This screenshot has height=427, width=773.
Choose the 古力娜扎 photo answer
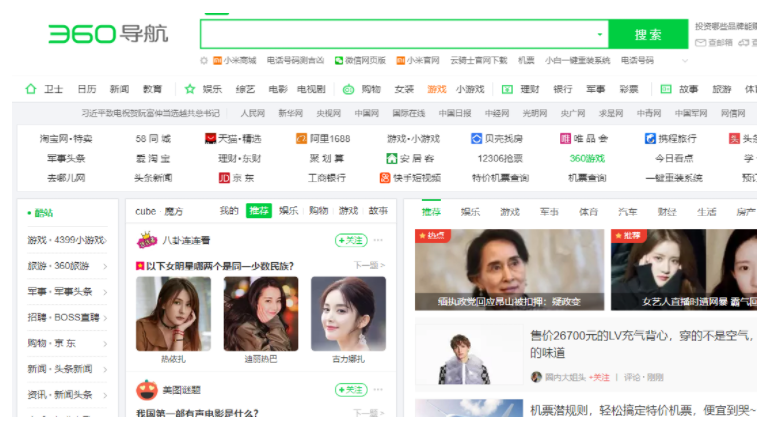349,314
